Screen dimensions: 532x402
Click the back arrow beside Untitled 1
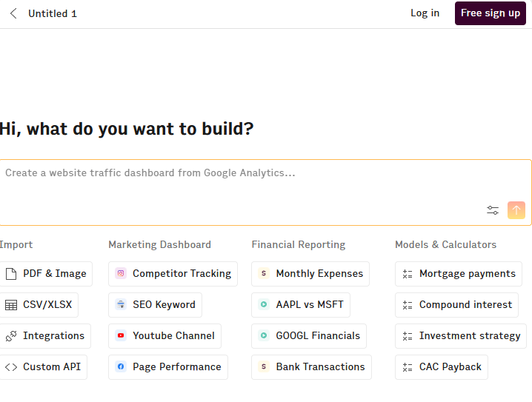pos(13,13)
